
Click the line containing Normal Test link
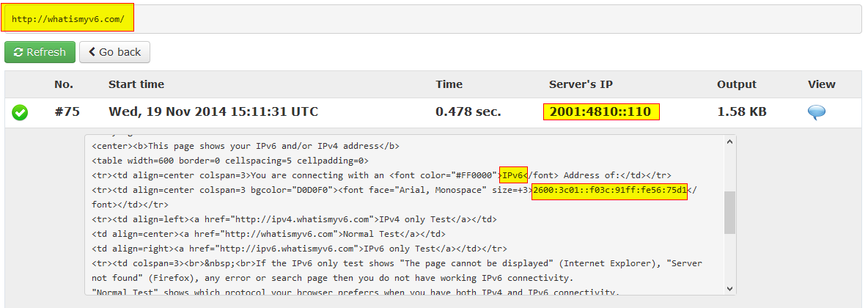(268, 235)
